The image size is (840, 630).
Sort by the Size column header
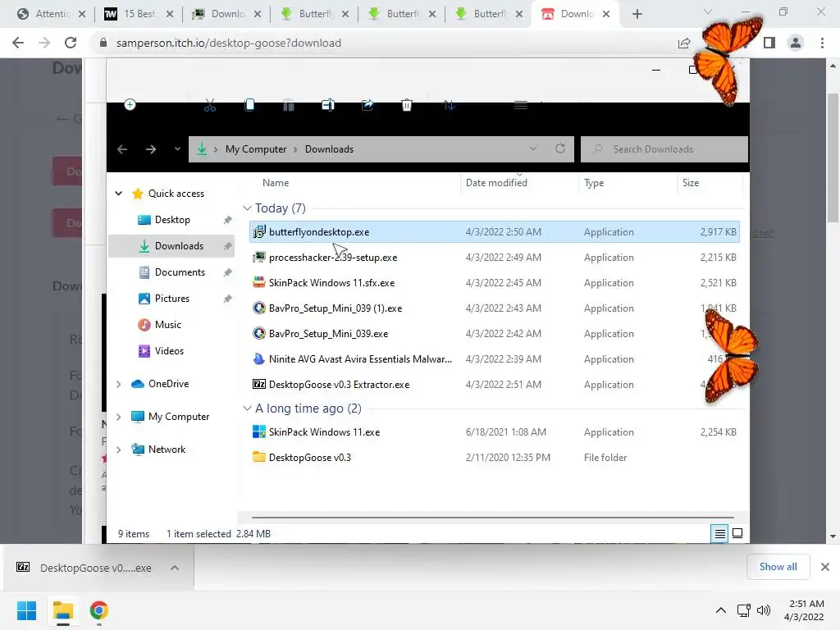coord(691,183)
